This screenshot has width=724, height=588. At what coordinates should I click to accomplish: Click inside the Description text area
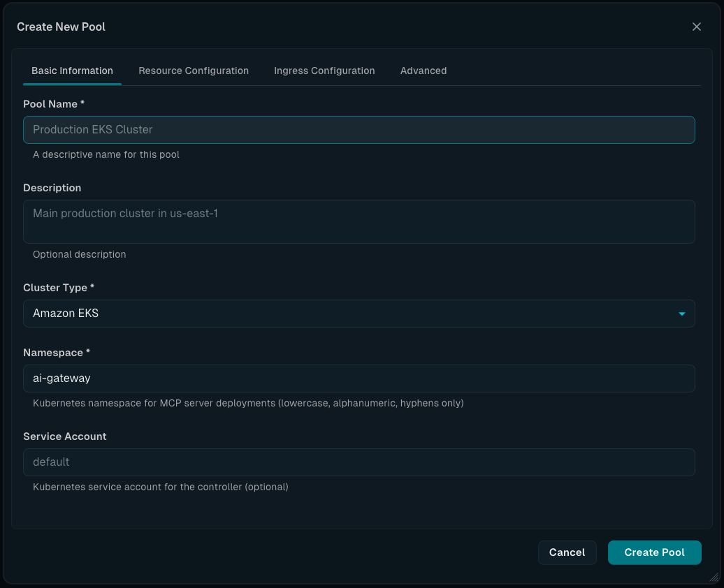[x=359, y=221]
